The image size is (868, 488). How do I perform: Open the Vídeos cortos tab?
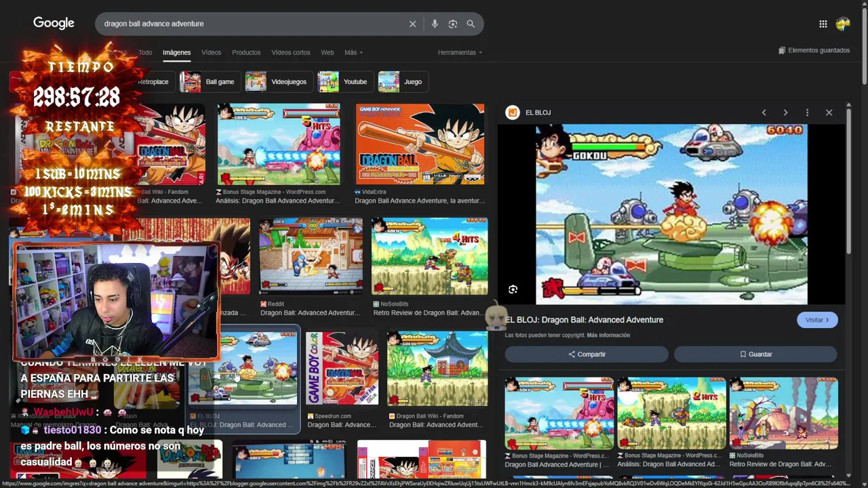point(291,52)
